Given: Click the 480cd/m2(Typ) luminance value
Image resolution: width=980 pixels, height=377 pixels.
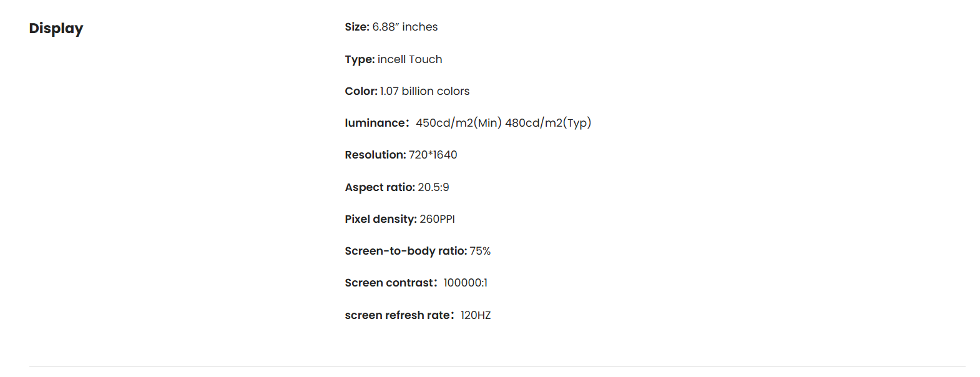Looking at the screenshot, I should [x=547, y=123].
